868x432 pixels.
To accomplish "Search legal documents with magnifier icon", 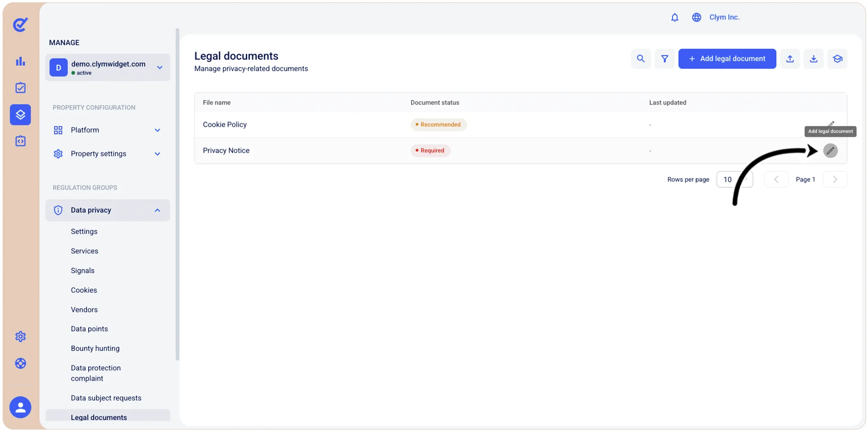I will click(641, 59).
